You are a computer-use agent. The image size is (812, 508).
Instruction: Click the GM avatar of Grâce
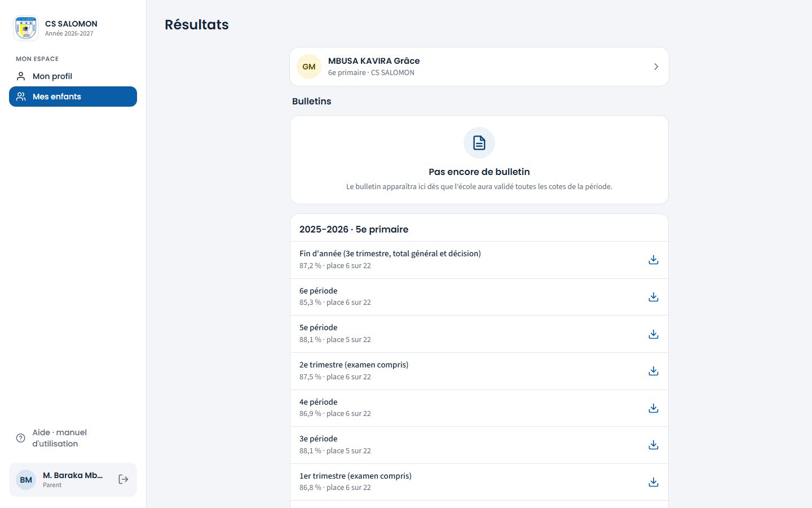309,67
